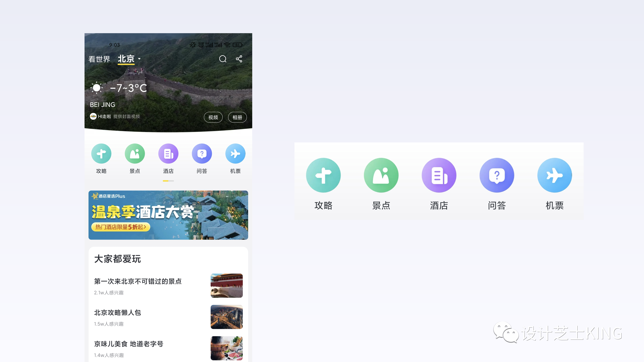Select the 北京 tab label

(126, 59)
